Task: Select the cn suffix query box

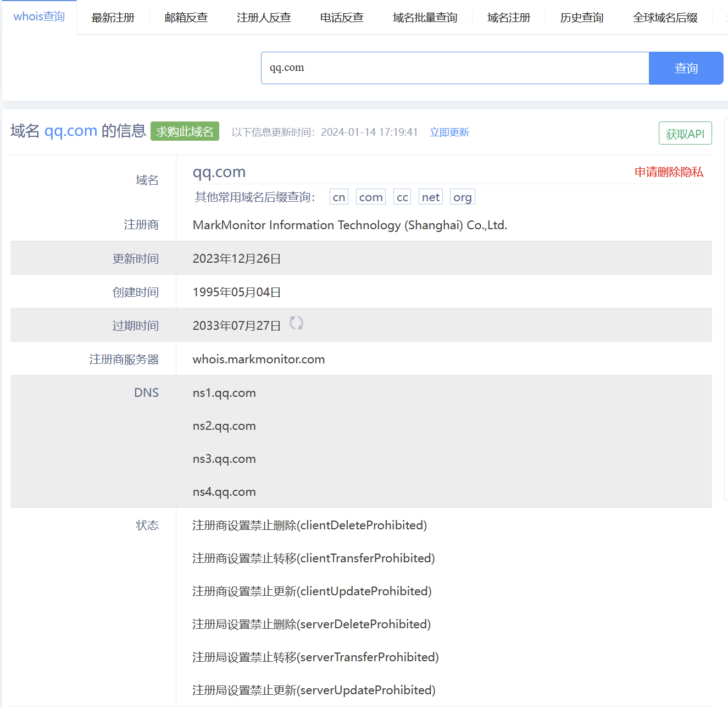Action: [x=339, y=197]
